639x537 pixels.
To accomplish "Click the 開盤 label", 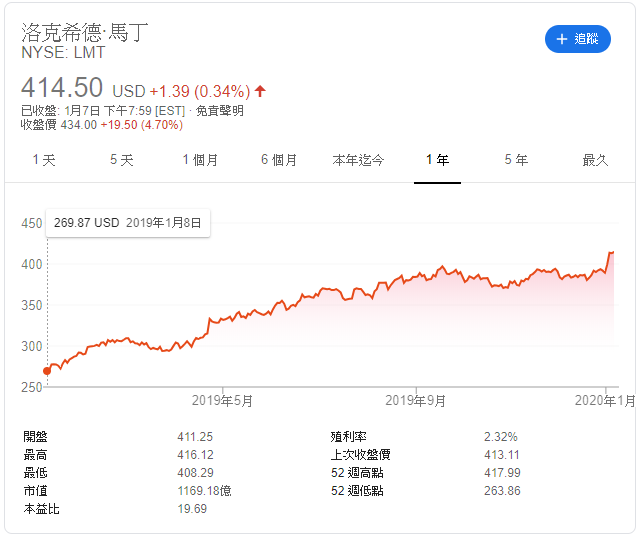I will 35,437.
